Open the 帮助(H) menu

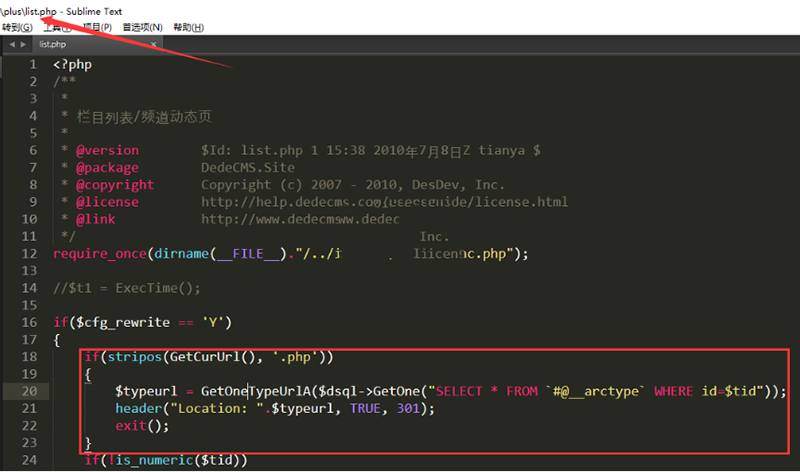pyautogui.click(x=188, y=27)
